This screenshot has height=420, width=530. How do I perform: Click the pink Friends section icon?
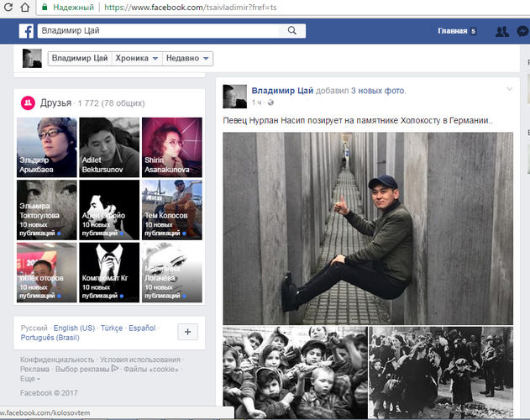[x=28, y=102]
